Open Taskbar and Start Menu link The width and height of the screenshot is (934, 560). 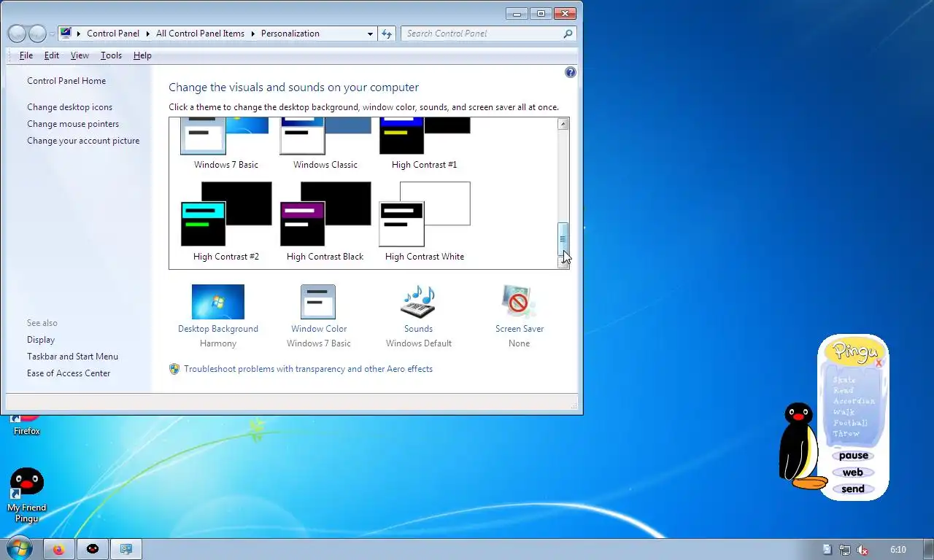coord(72,357)
